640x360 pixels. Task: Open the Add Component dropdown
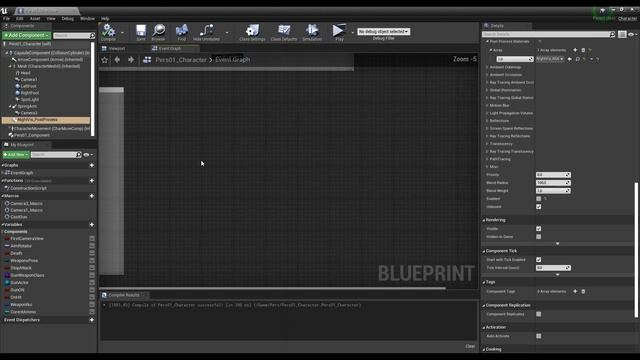click(26, 35)
